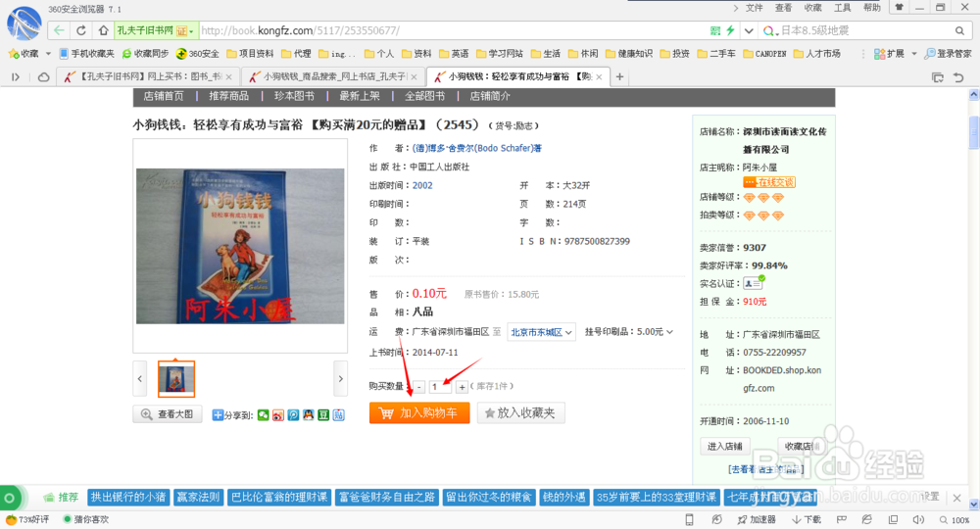Click the 实名认证 ID card icon

[x=753, y=283]
